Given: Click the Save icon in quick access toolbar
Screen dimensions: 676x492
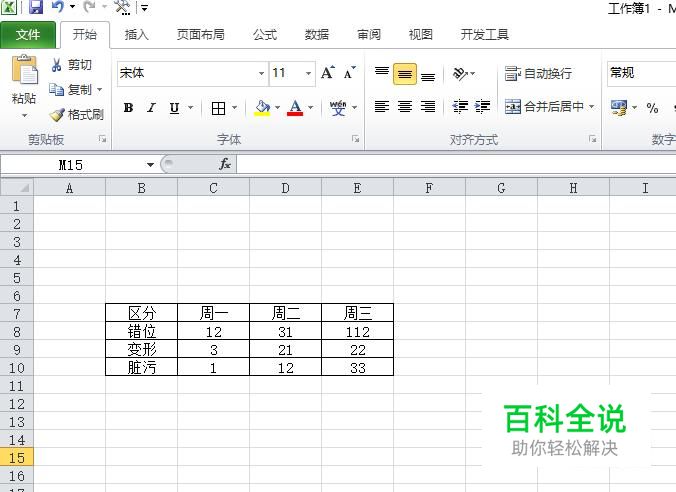Looking at the screenshot, I should 36,7.
